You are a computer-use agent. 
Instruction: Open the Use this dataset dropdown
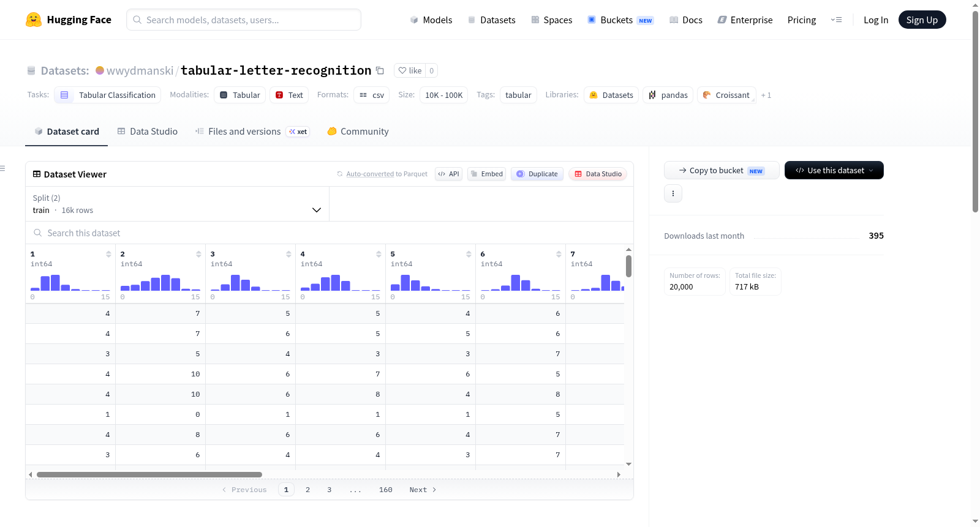pyautogui.click(x=834, y=170)
